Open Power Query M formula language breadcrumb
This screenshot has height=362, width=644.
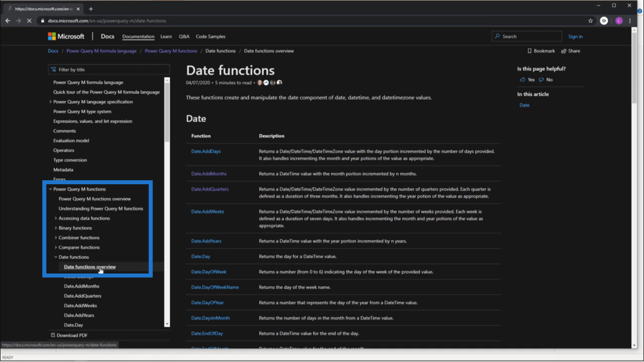click(x=101, y=51)
